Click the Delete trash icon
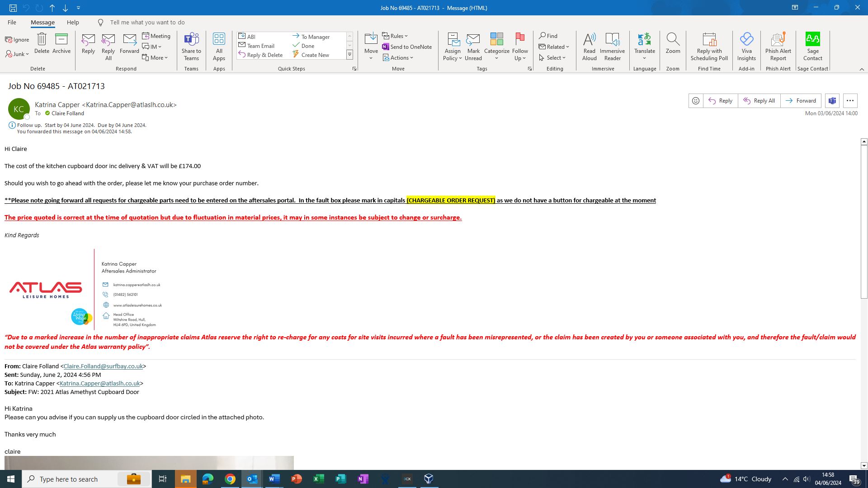Image resolution: width=868 pixels, height=488 pixels. pos(42,40)
